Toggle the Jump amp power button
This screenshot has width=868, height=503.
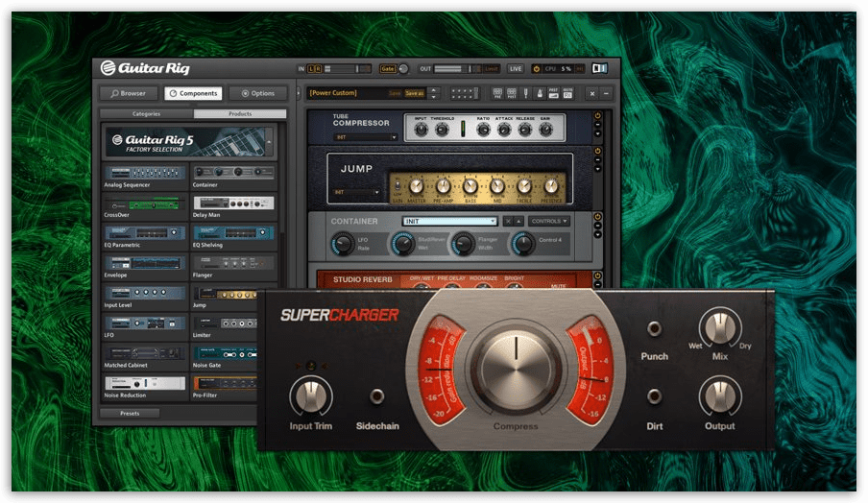598,151
